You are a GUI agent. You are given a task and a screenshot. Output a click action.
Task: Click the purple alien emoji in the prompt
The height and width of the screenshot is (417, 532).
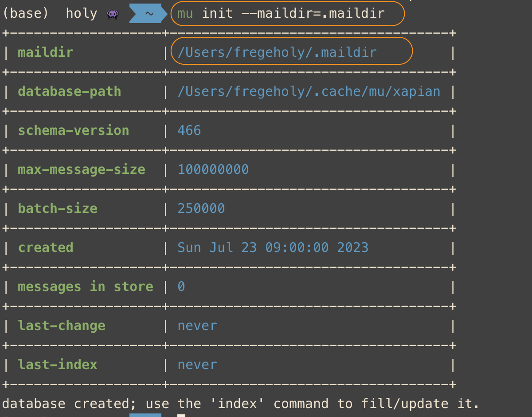tap(113, 14)
